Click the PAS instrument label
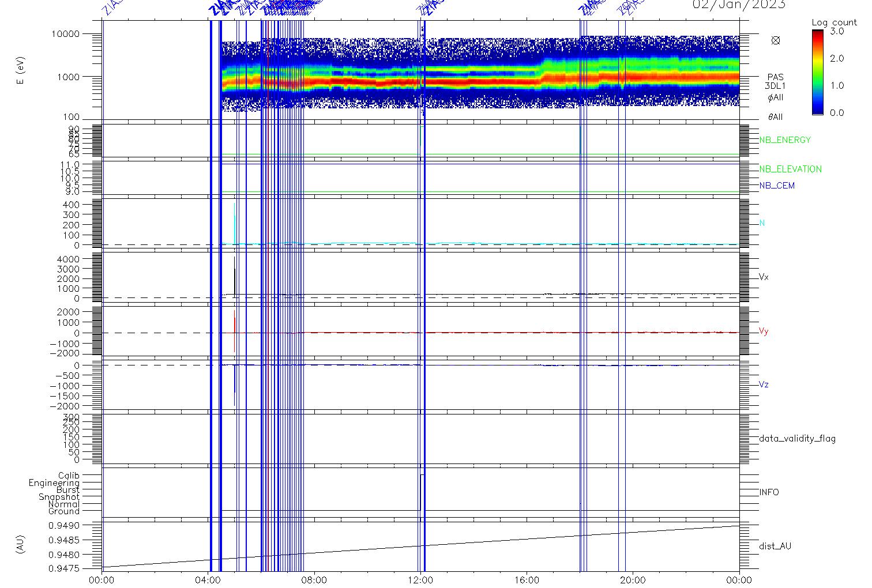The width and height of the screenshot is (872, 588). [775, 77]
